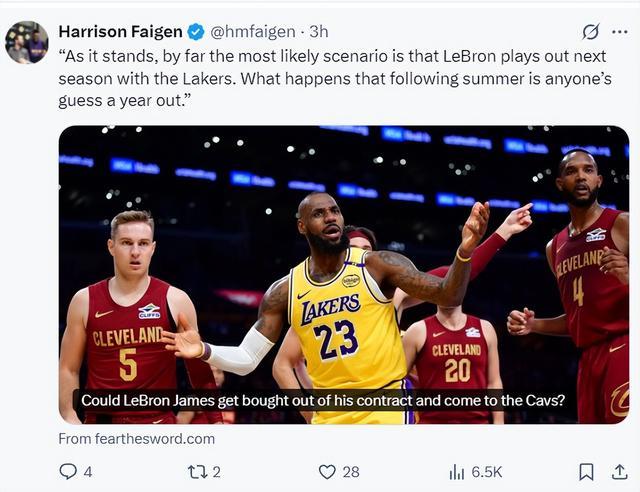Open Harrison Faigen's profile avatar
Screen dimensions: 640x492
pyautogui.click(x=26, y=42)
